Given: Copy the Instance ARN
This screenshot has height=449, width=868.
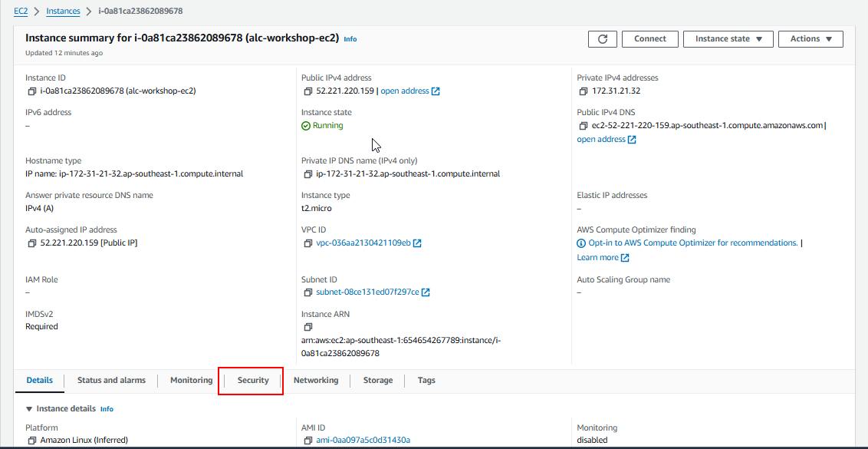Looking at the screenshot, I should coord(307,327).
